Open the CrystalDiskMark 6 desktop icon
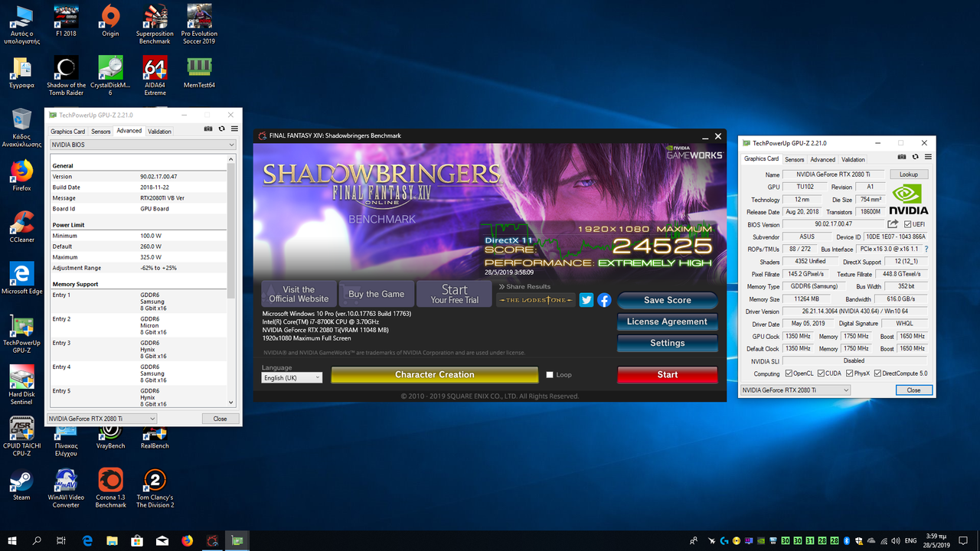This screenshot has width=980, height=551. coord(110,76)
